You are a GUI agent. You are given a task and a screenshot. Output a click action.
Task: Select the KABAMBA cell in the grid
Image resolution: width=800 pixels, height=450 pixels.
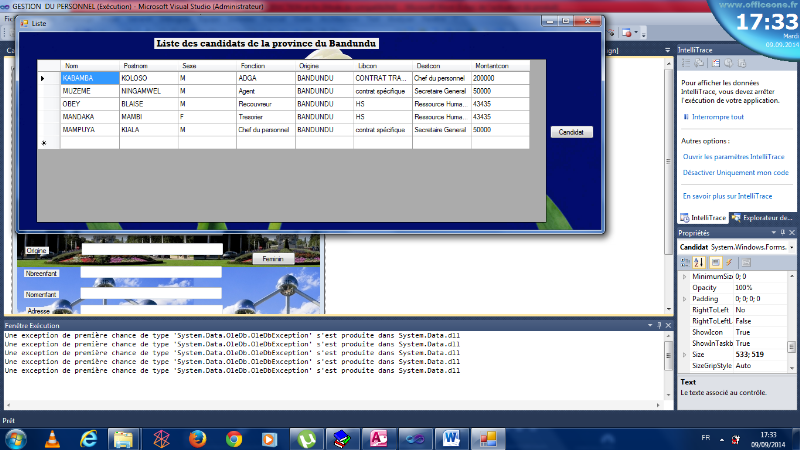(90, 78)
